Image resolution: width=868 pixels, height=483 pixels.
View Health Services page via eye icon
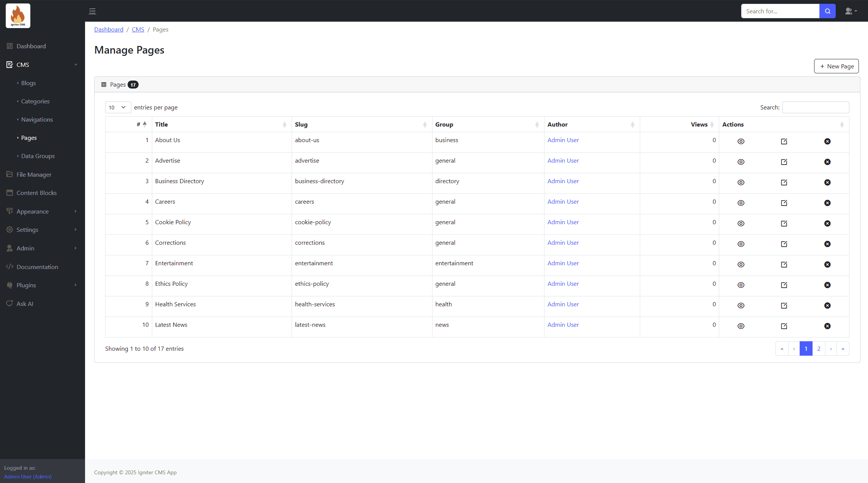click(x=741, y=306)
